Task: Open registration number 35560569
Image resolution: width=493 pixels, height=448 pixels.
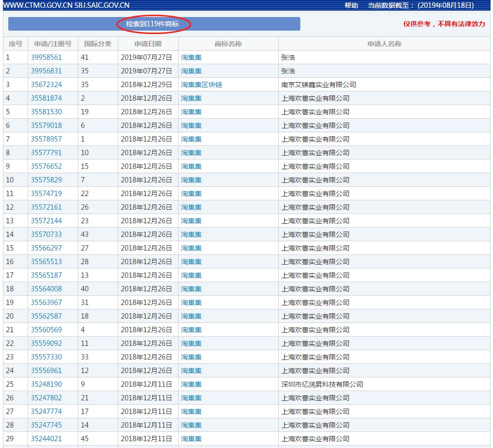Action: pos(46,330)
